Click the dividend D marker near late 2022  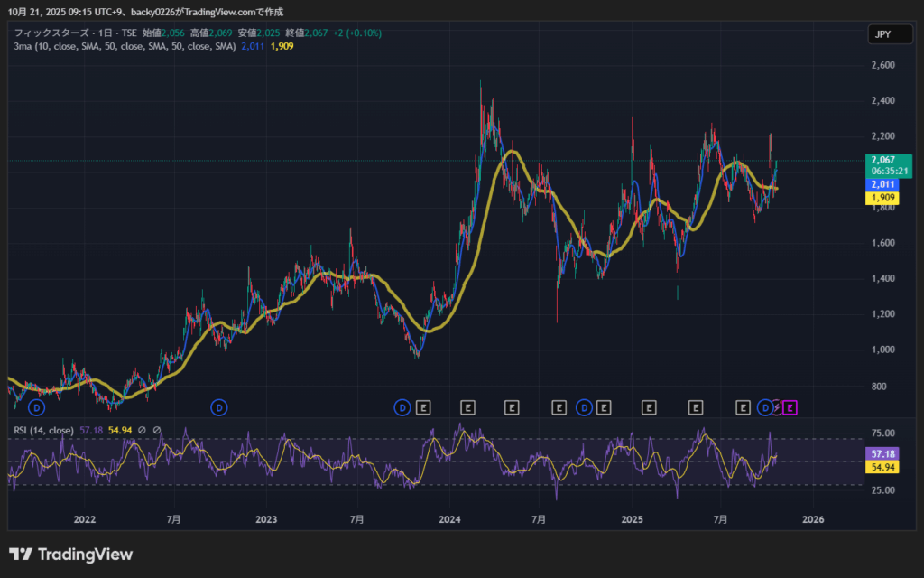[218, 408]
